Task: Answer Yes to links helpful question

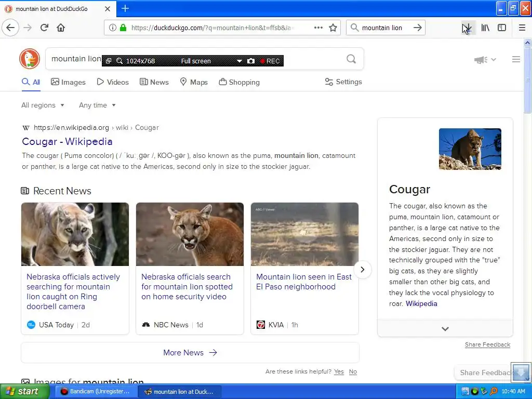Action: 339,371
